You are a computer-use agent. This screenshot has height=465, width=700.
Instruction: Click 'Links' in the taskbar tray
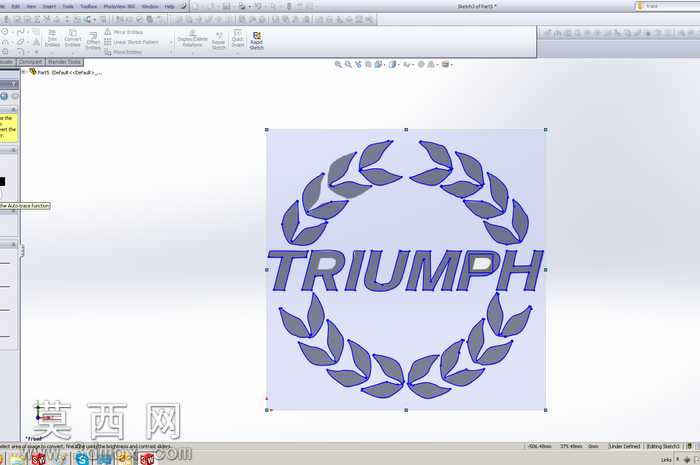click(x=666, y=460)
